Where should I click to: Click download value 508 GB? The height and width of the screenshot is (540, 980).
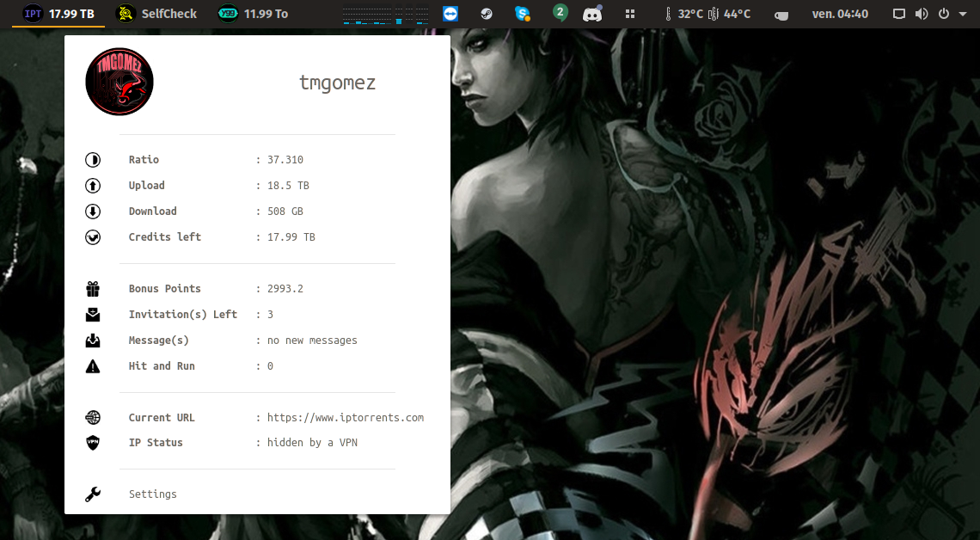pos(285,212)
